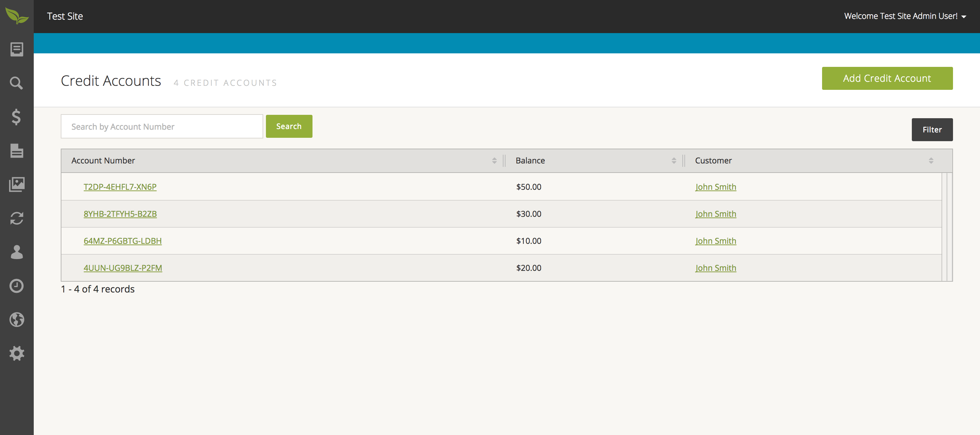Open the user/account icon panel
980x435 pixels.
[17, 252]
